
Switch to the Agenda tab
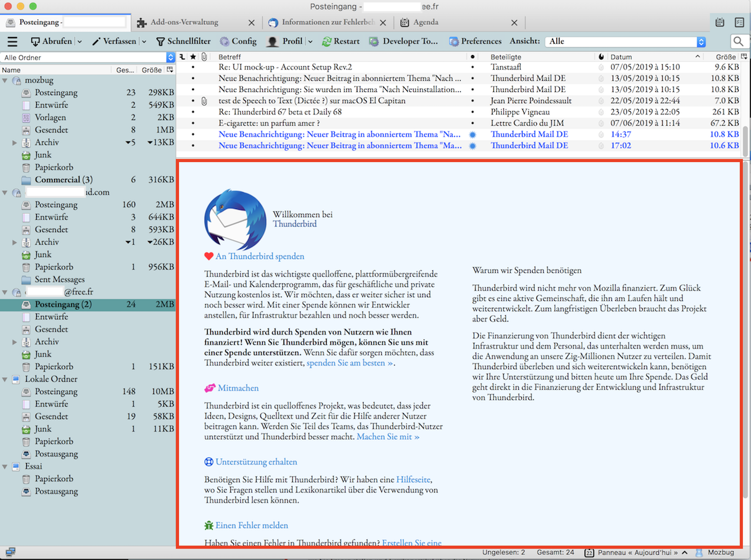coord(426,23)
